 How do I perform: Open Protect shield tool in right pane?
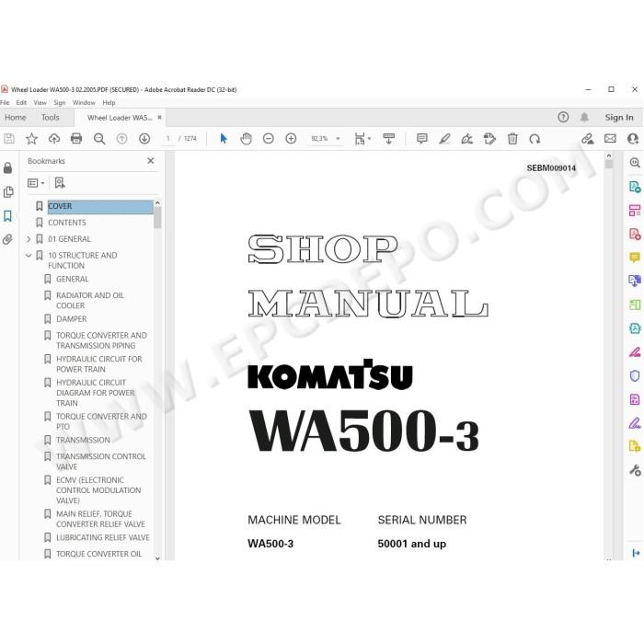coord(635,375)
